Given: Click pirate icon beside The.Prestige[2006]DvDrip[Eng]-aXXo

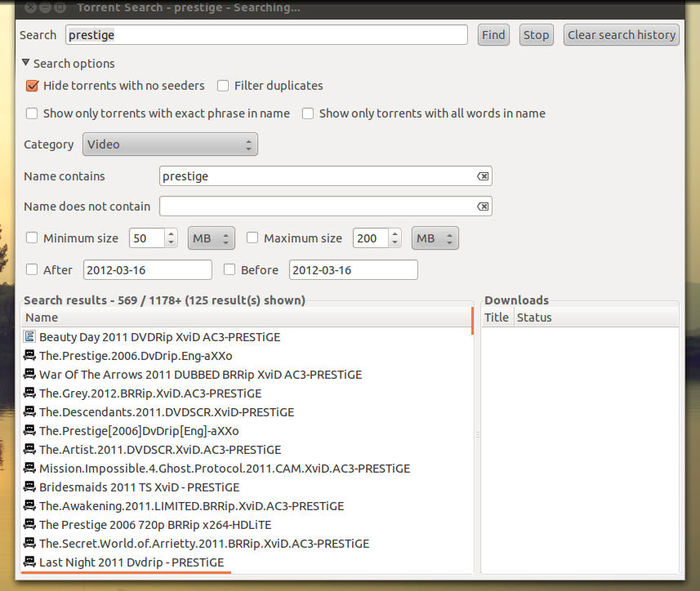Looking at the screenshot, I should pyautogui.click(x=29, y=430).
